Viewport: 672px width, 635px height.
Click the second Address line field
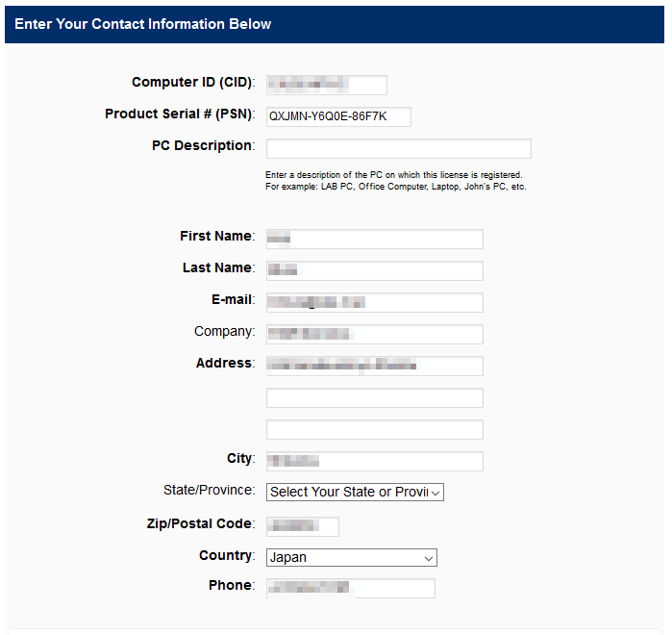(x=374, y=397)
